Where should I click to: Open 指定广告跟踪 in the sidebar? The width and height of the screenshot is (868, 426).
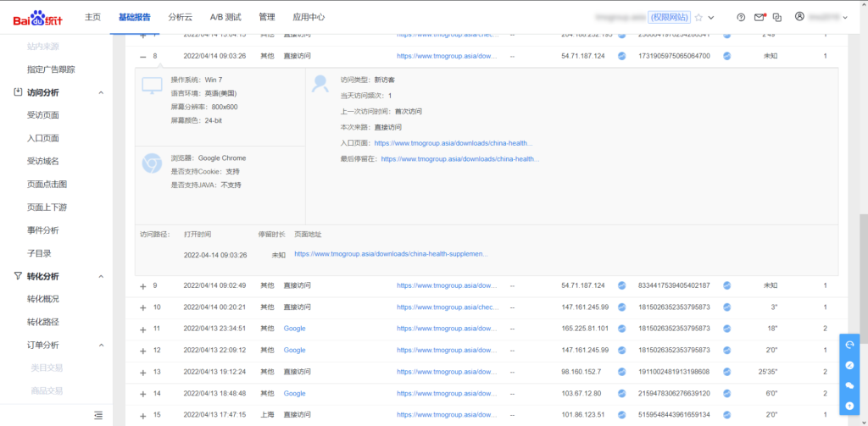pos(51,69)
